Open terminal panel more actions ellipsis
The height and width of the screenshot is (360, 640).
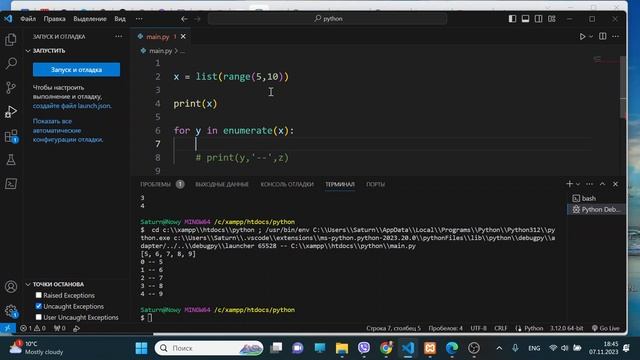[589, 184]
